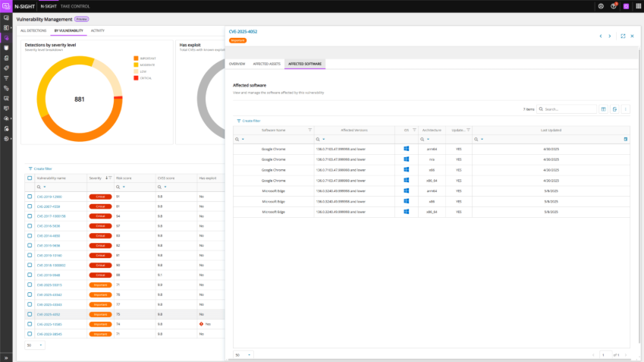Switch to the Affected Assets tab
The width and height of the screenshot is (644, 362).
266,65
